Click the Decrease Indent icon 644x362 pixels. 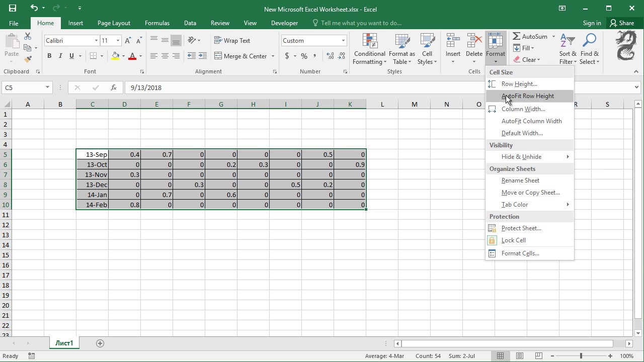(x=192, y=56)
